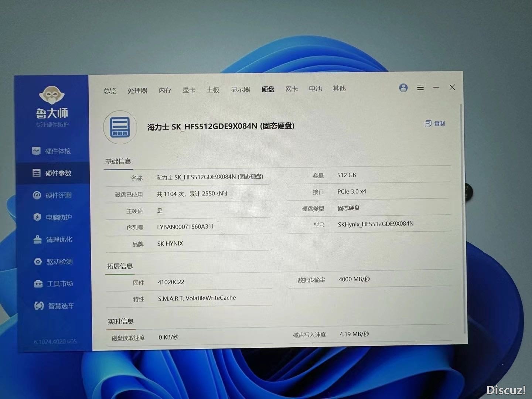Click the 实时信息 section header
The image size is (532, 399).
121,321
